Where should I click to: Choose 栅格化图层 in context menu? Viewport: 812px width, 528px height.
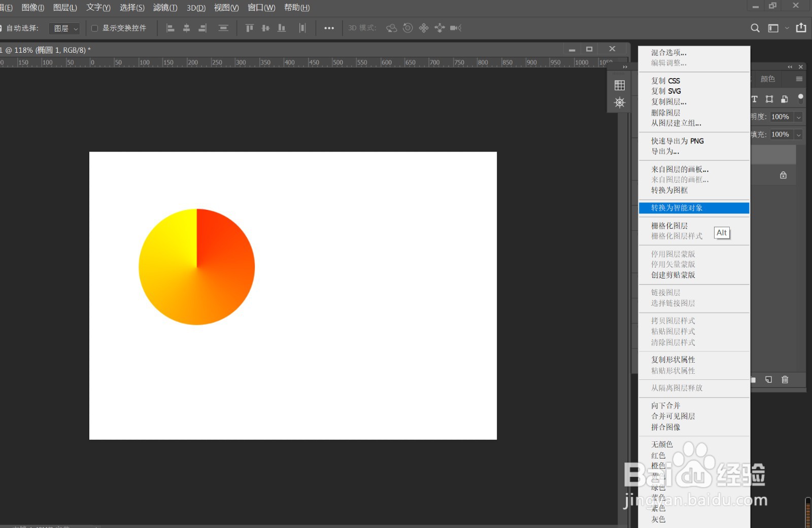(694, 226)
